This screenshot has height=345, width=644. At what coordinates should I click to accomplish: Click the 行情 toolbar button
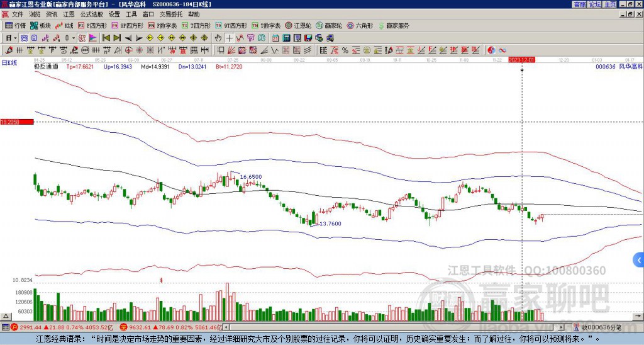click(x=16, y=25)
